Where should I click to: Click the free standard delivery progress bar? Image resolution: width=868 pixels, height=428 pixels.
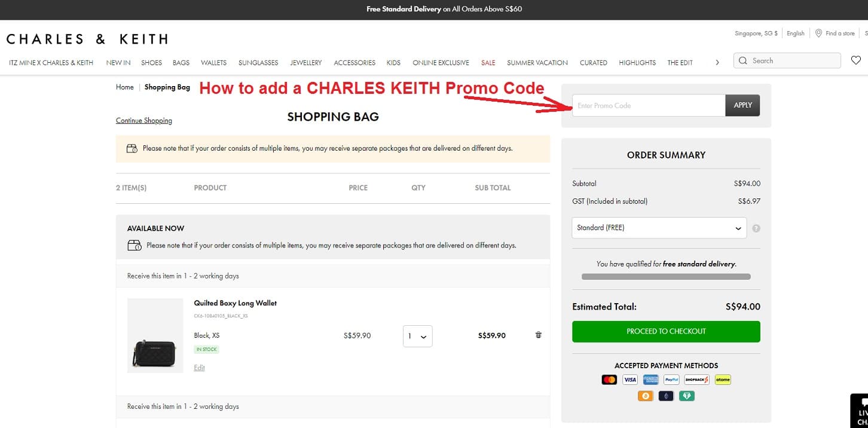665,276
